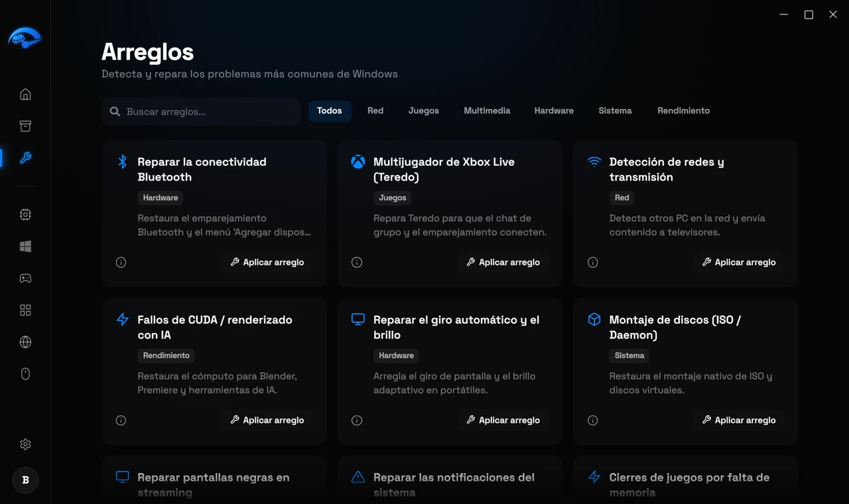Apply the Xbox Live Teredo fix
Image resolution: width=849 pixels, height=504 pixels.
pos(503,263)
